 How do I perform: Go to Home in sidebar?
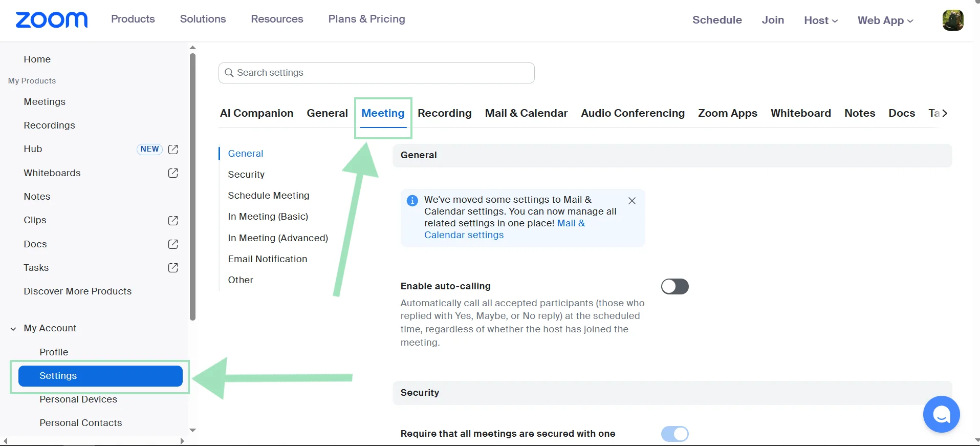coord(37,59)
